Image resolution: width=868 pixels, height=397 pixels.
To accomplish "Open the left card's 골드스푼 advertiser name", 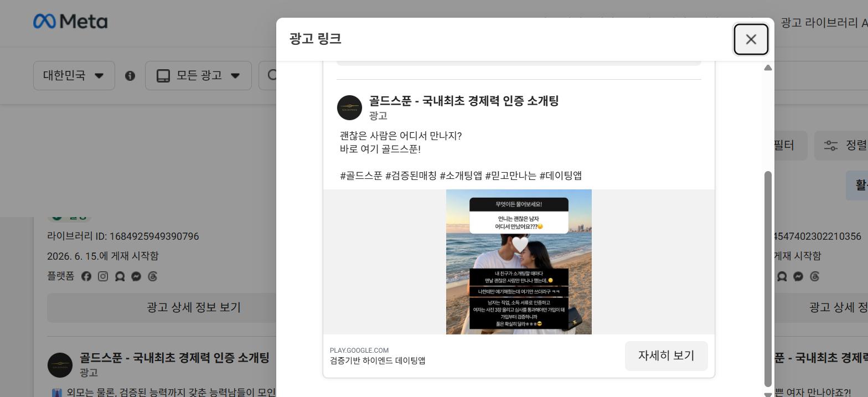I will 174,358.
